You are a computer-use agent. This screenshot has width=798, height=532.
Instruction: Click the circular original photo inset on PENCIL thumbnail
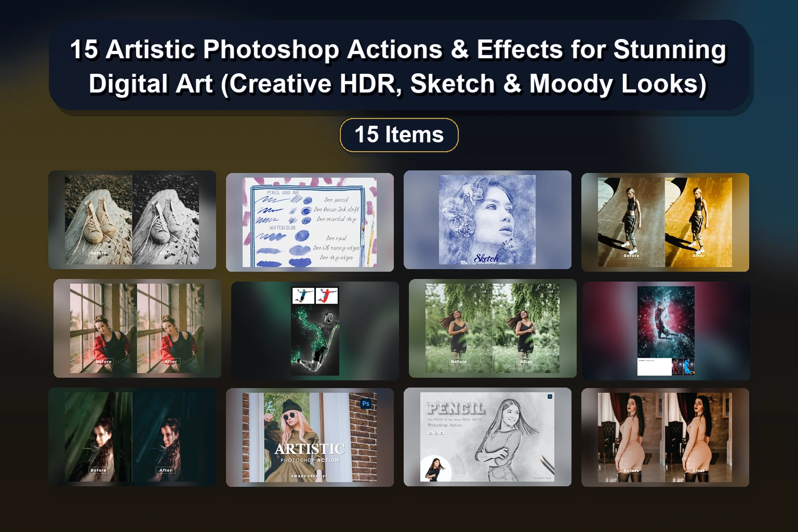pyautogui.click(x=435, y=469)
